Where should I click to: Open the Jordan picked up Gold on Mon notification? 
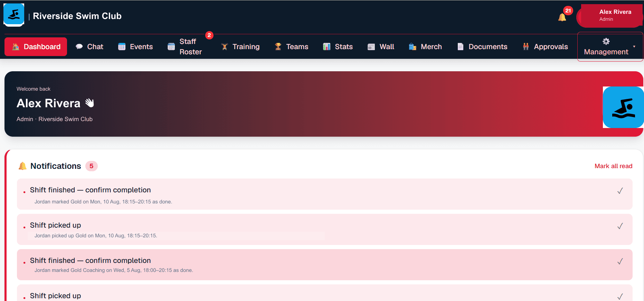[x=325, y=229]
